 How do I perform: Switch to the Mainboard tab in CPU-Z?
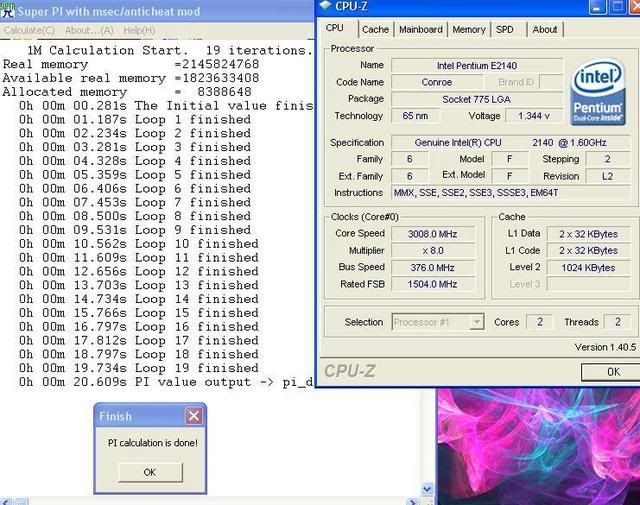click(x=421, y=29)
